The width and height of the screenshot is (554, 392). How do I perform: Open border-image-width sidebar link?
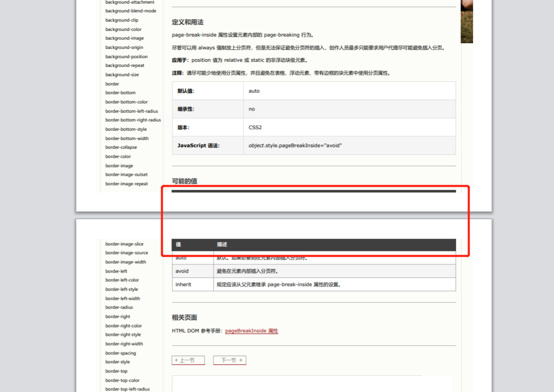[x=126, y=262]
